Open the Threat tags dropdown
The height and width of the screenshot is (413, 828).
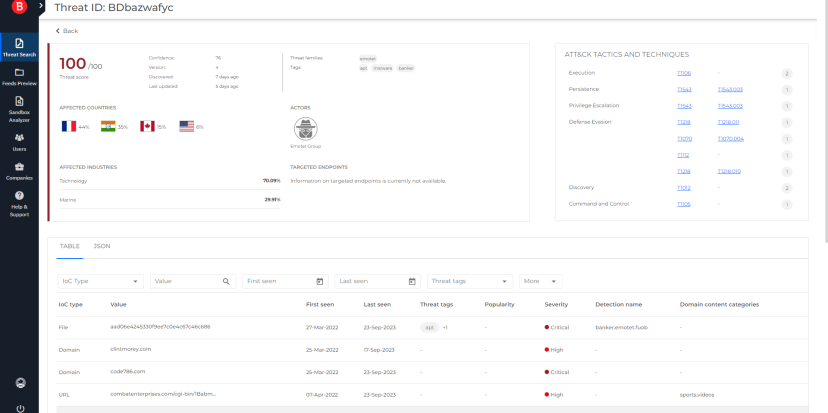click(469, 282)
